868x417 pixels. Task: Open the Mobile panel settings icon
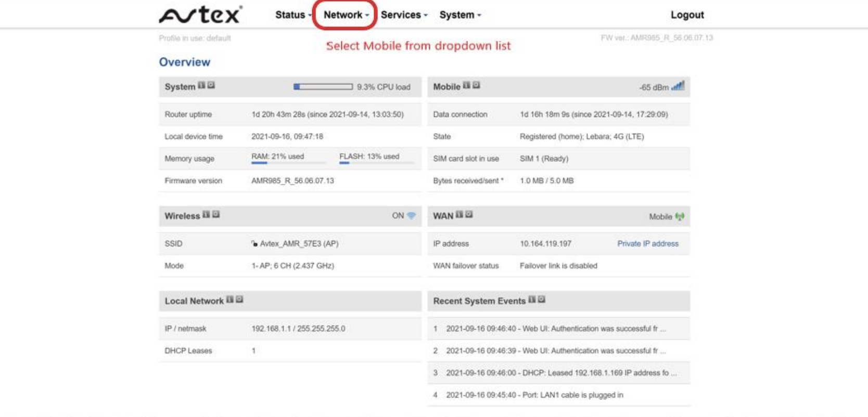(x=476, y=85)
